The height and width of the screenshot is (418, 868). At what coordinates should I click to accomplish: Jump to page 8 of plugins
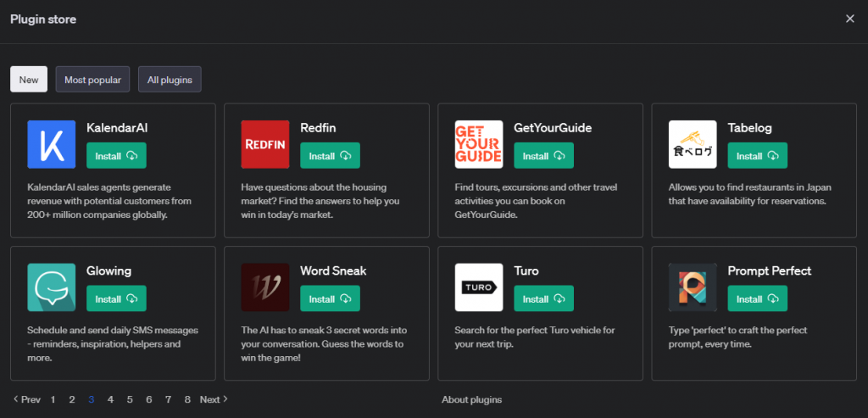[187, 399]
